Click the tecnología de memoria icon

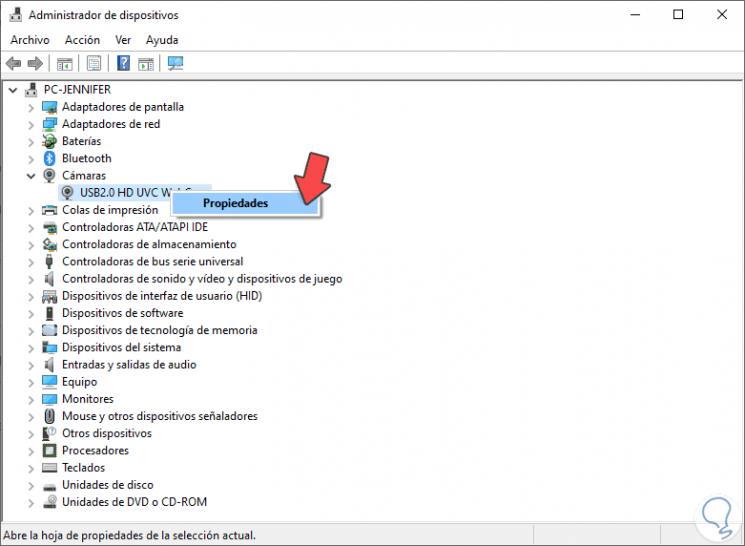49,330
